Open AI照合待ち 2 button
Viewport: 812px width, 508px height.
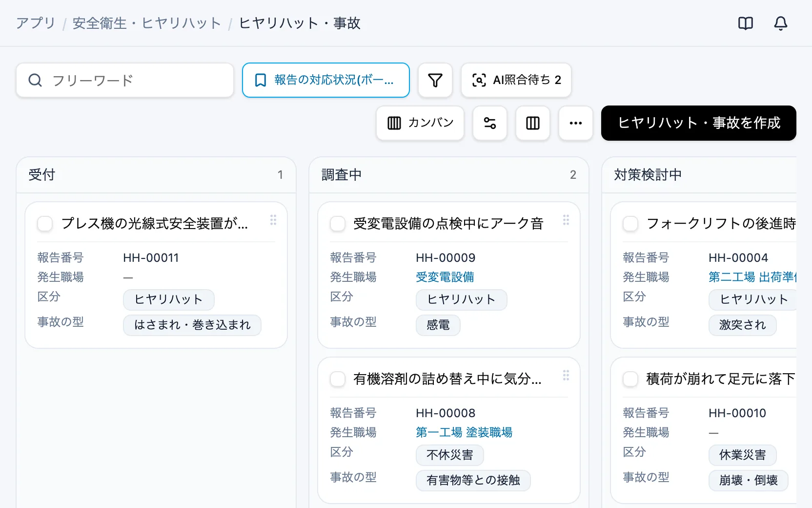(516, 80)
